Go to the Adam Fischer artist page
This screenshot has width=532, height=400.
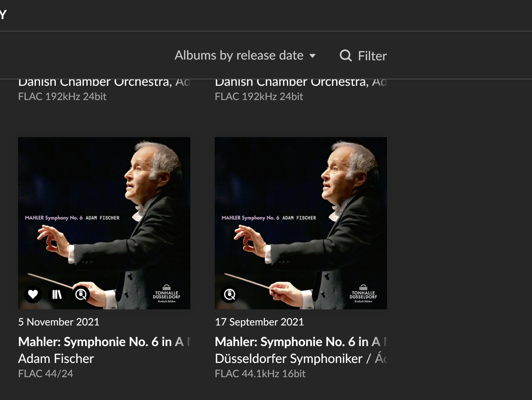(x=56, y=358)
